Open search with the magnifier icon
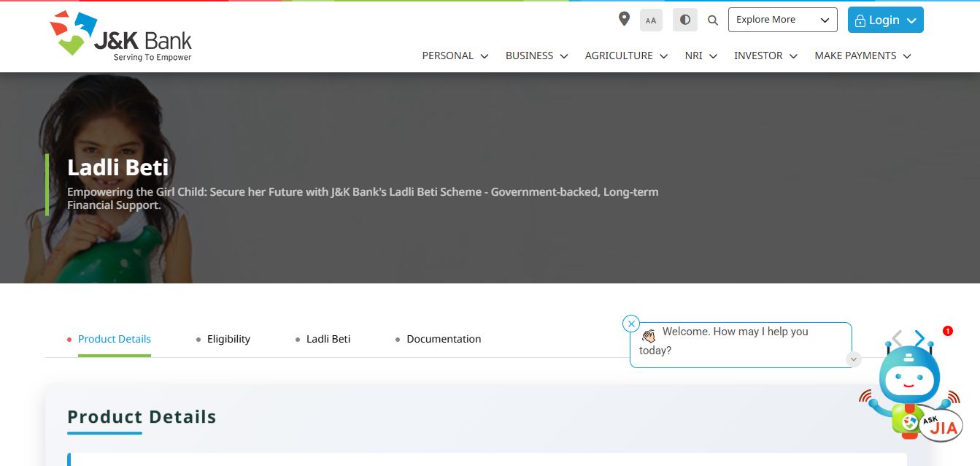 (713, 20)
